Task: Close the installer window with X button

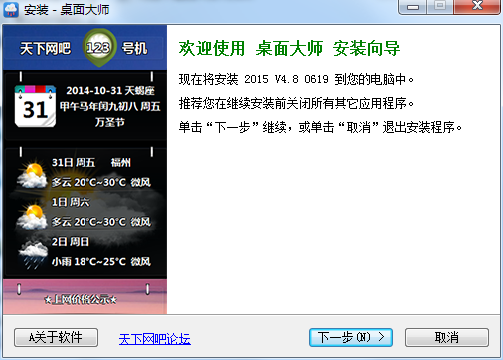Action: click(477, 6)
